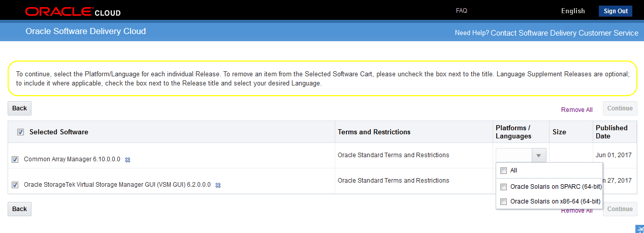Screen dimensions: 644x233
Task: Check the All platforms option
Action: pyautogui.click(x=503, y=170)
